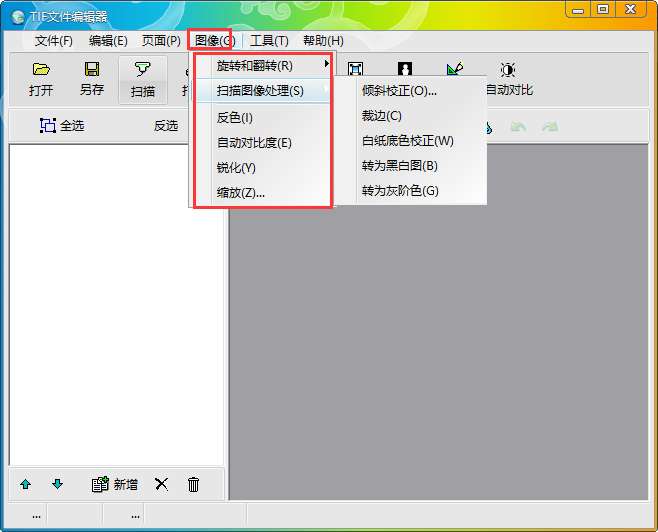
Task: Click the 自动对比 auto contrast icon
Action: click(x=508, y=70)
